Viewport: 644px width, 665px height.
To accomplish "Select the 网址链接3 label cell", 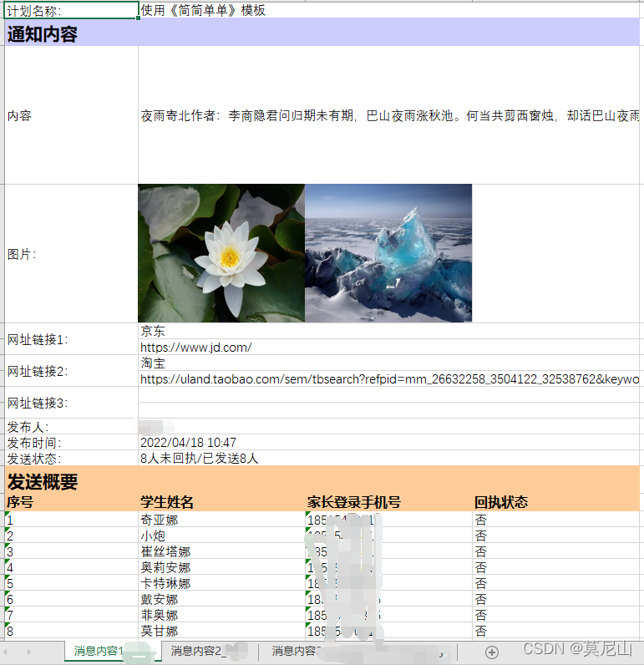I will click(71, 403).
